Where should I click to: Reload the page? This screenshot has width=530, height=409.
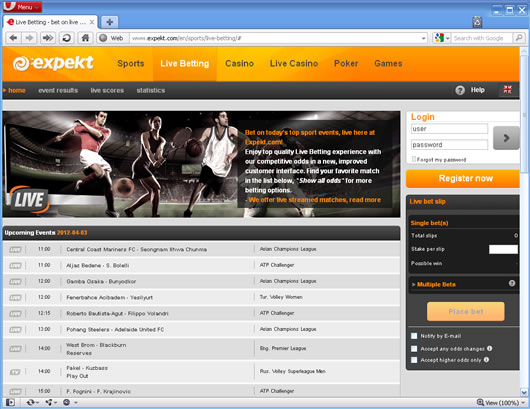[x=67, y=38]
